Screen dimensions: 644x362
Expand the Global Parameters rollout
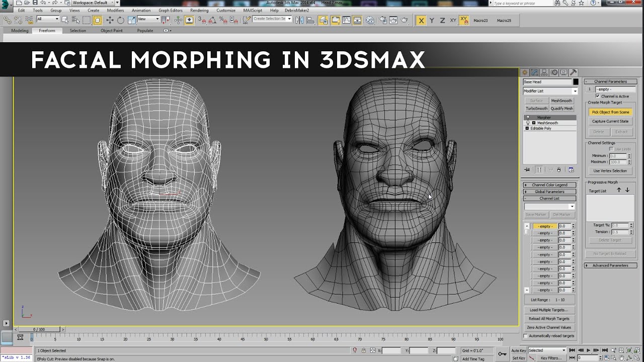[x=549, y=192]
